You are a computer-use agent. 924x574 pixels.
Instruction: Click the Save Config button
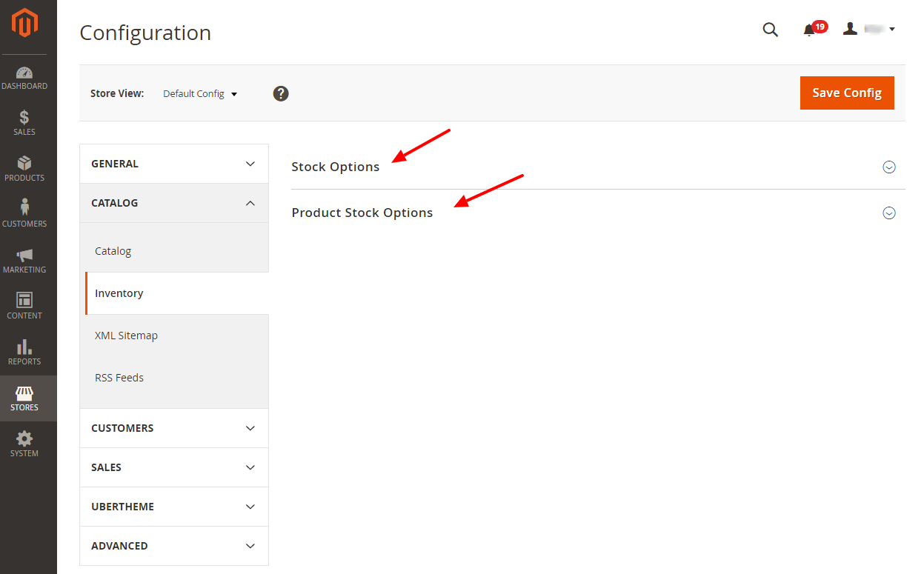click(847, 93)
